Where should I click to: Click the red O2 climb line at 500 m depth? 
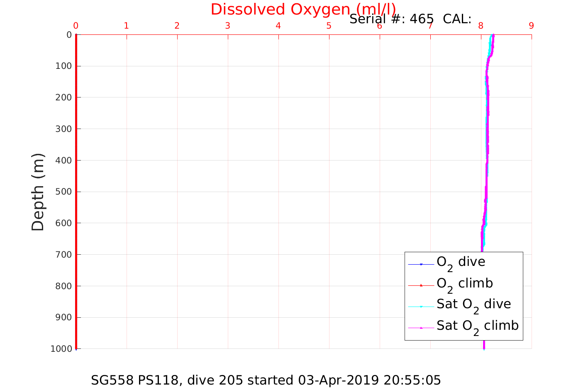pos(76,192)
